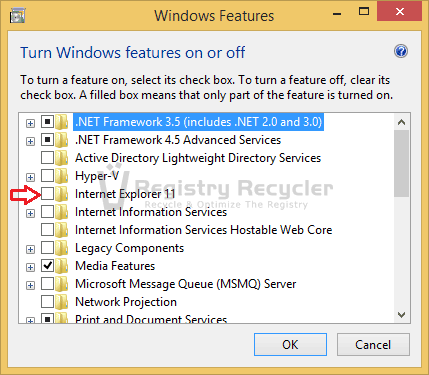Click the folder icon beside Media Features
Screen dimensions: 429x375
point(61,266)
